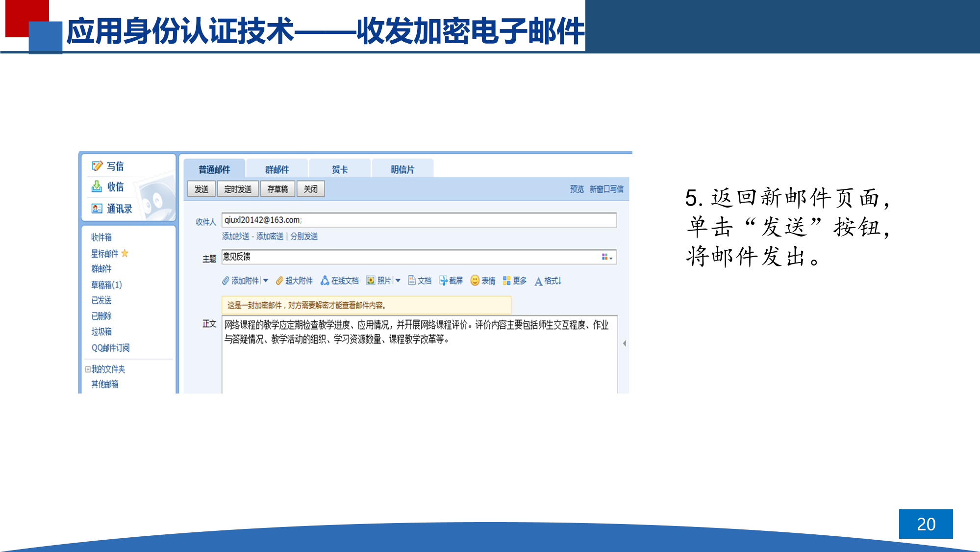Collapse the side panel with arrow handle
980x552 pixels.
click(624, 343)
